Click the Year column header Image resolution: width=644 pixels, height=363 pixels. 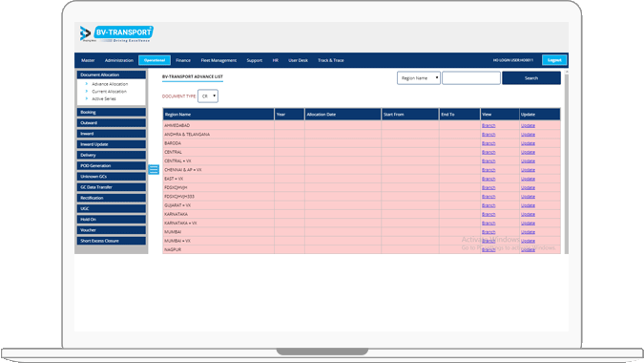[x=289, y=115]
